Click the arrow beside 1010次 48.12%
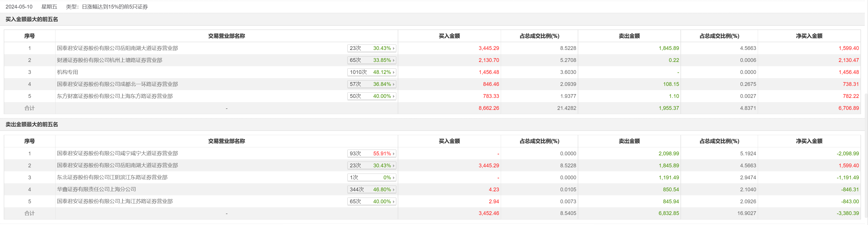The width and height of the screenshot is (868, 225). point(393,72)
